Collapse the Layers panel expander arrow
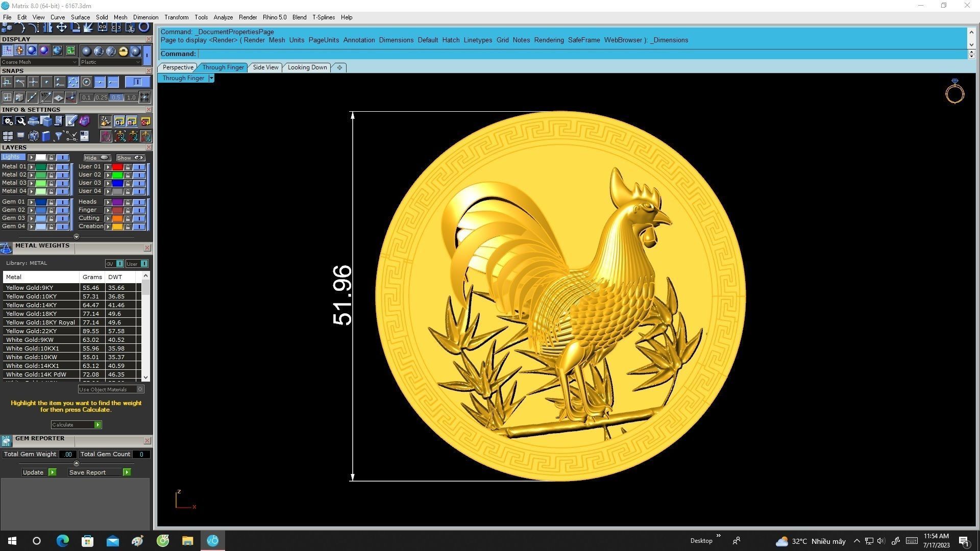980x551 pixels. point(77,237)
